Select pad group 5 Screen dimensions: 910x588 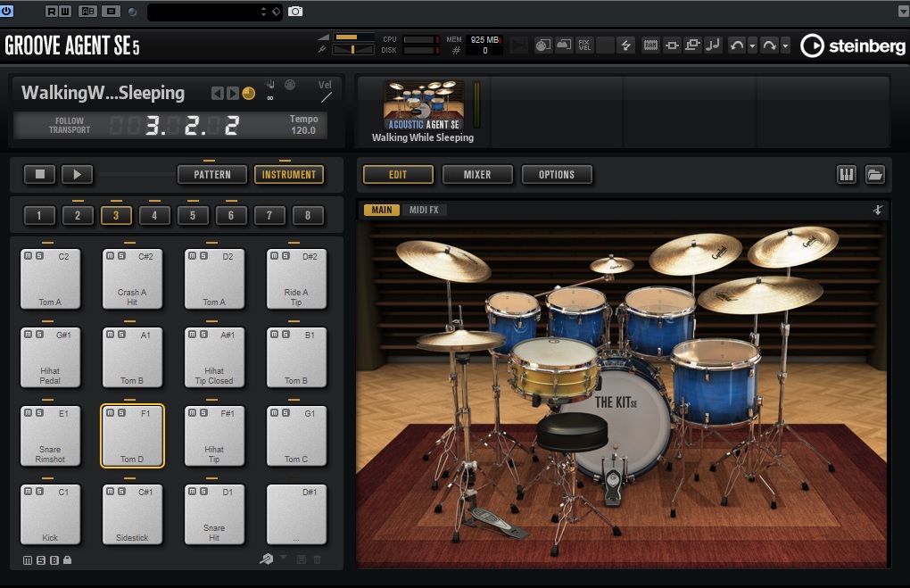tap(193, 215)
